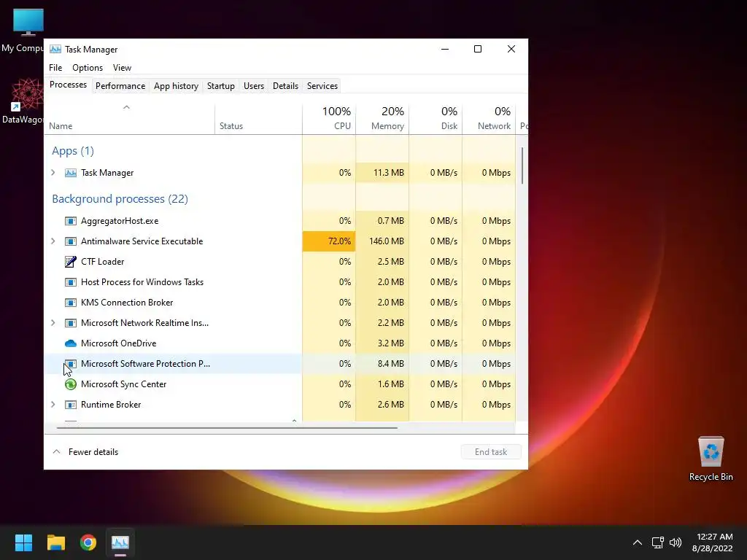This screenshot has width=747, height=560.
Task: Open the volume control in system tray
Action: point(676,542)
